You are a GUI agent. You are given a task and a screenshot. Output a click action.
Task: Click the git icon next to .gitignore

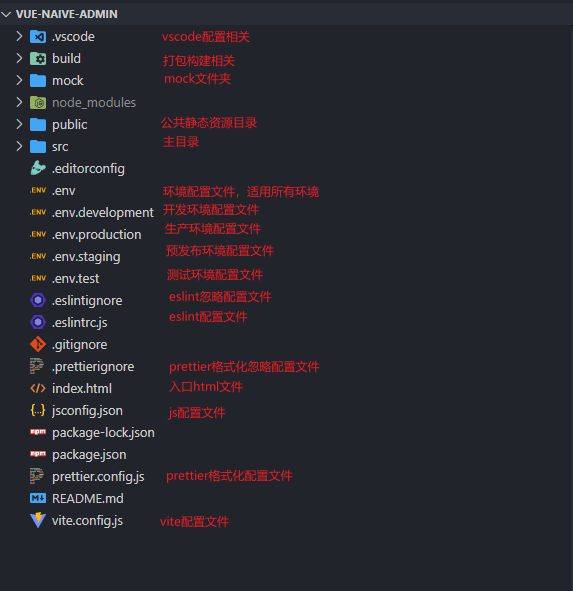[x=38, y=344]
